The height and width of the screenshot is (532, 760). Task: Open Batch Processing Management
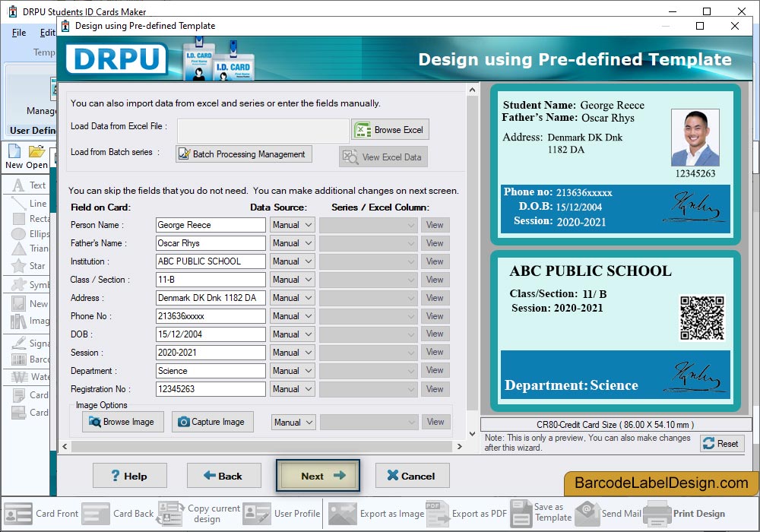point(244,154)
